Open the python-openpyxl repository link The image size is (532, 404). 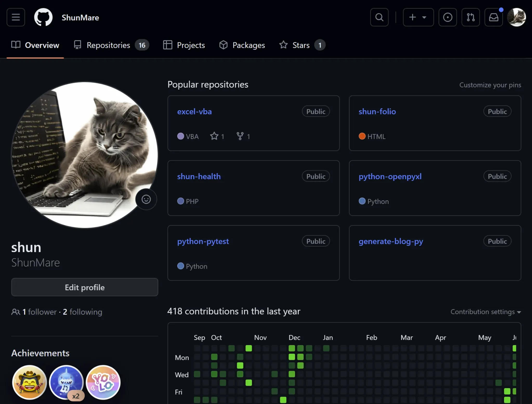click(x=390, y=176)
